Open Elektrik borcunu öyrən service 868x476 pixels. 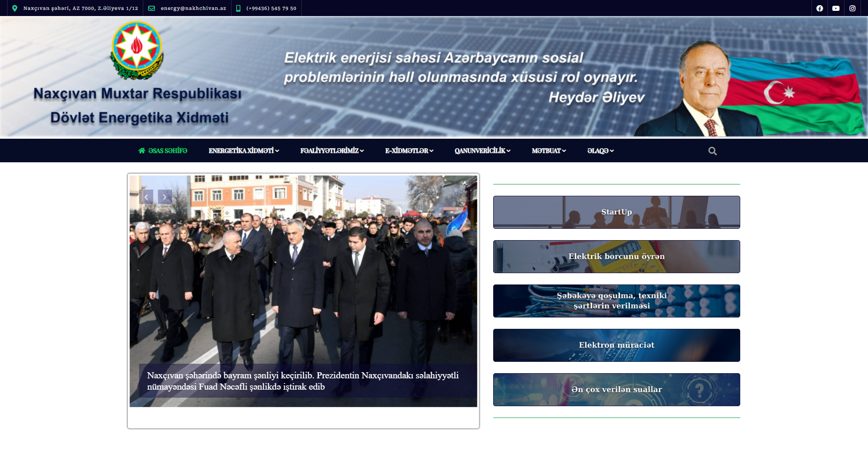coord(616,257)
